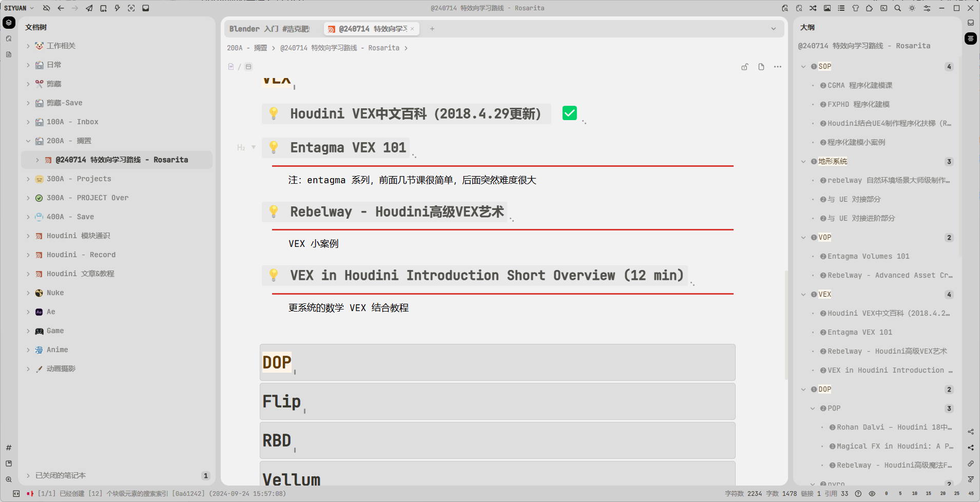Toggle the bottom-left status bar dock icon
Image resolution: width=980 pixels, height=502 pixels.
[x=16, y=494]
